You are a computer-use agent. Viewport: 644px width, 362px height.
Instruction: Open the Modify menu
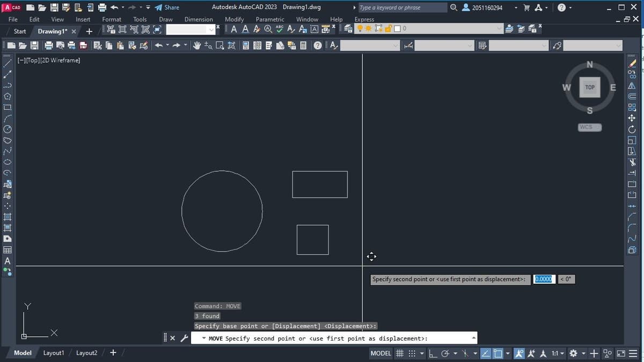click(234, 19)
